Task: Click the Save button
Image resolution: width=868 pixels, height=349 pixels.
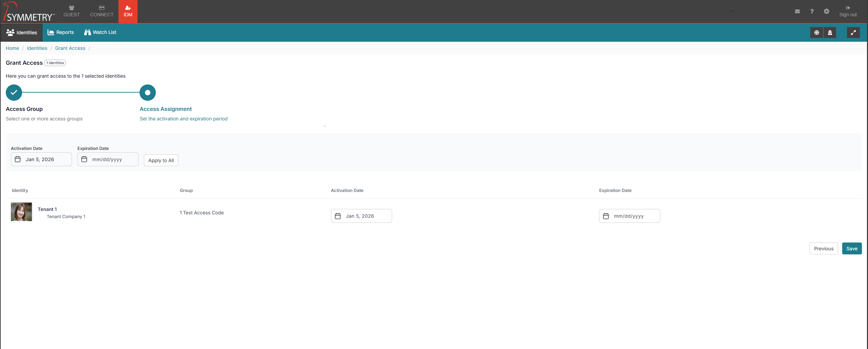Action: pos(852,249)
